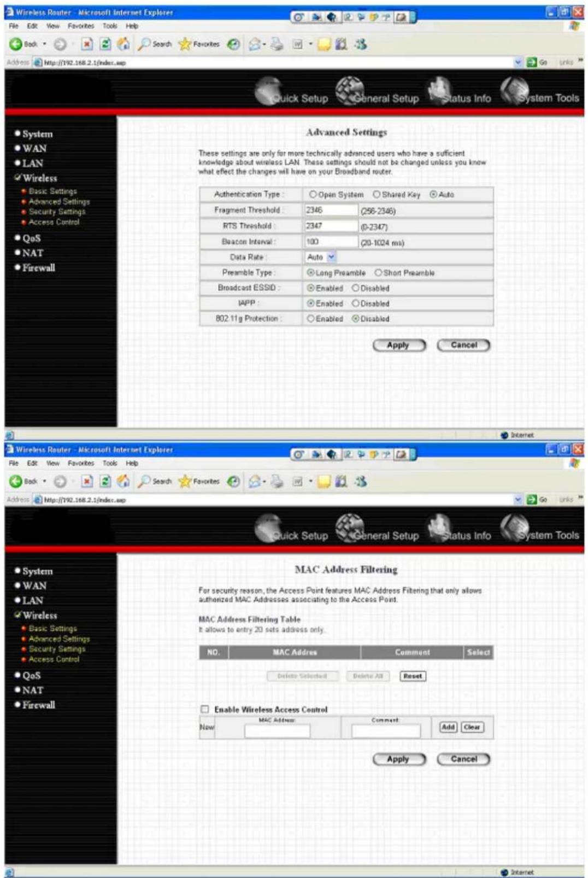588x878 pixels.
Task: Click Back arrow in Advanced Settings window
Action: coord(16,44)
